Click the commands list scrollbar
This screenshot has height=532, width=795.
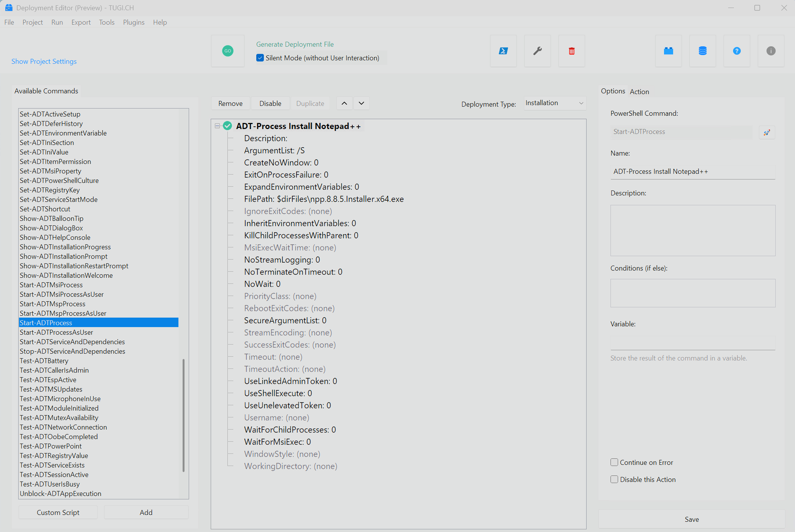[183, 415]
